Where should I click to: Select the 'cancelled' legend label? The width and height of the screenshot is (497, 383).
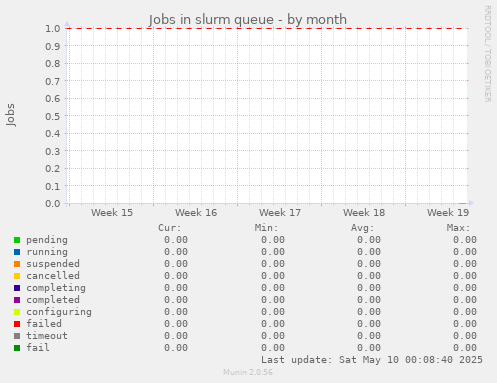tap(53, 276)
